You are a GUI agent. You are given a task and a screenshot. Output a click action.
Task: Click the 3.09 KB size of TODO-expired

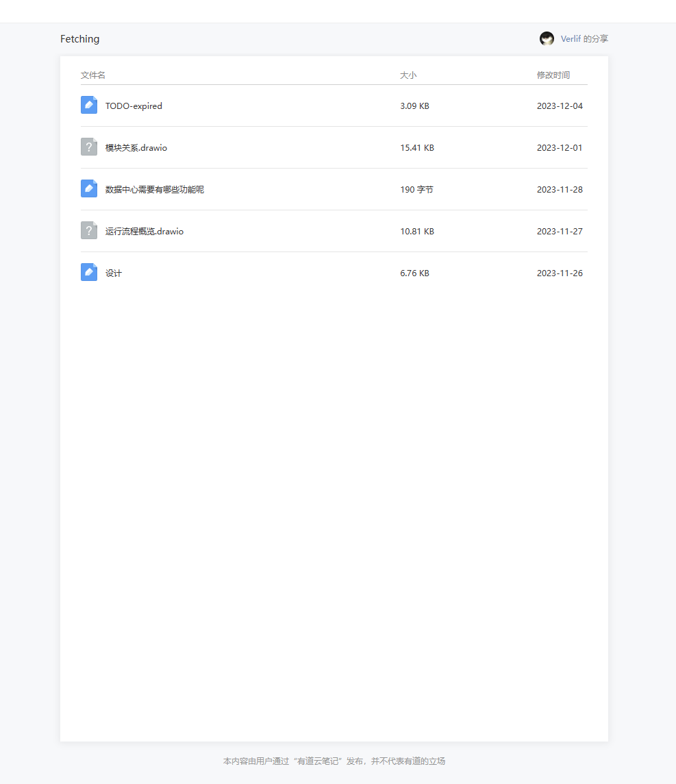pos(414,106)
